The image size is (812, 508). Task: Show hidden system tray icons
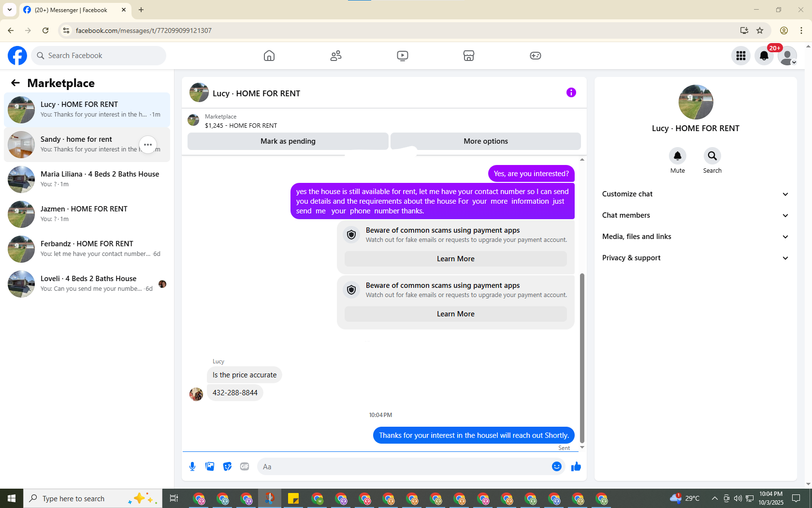coord(714,498)
